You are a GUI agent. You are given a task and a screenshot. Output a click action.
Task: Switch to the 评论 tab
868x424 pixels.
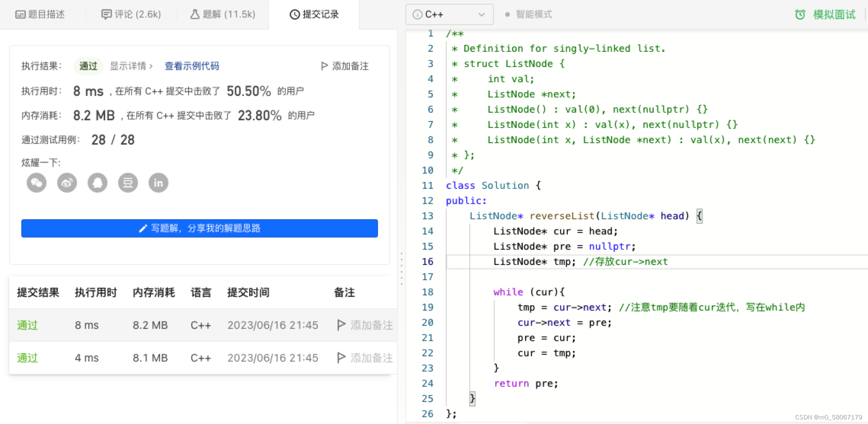click(x=131, y=14)
